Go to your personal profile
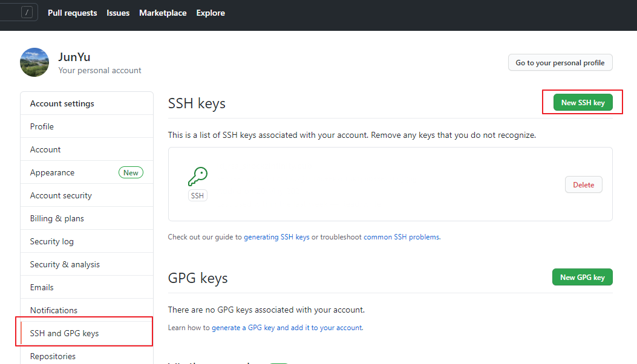The image size is (637, 364). point(560,63)
